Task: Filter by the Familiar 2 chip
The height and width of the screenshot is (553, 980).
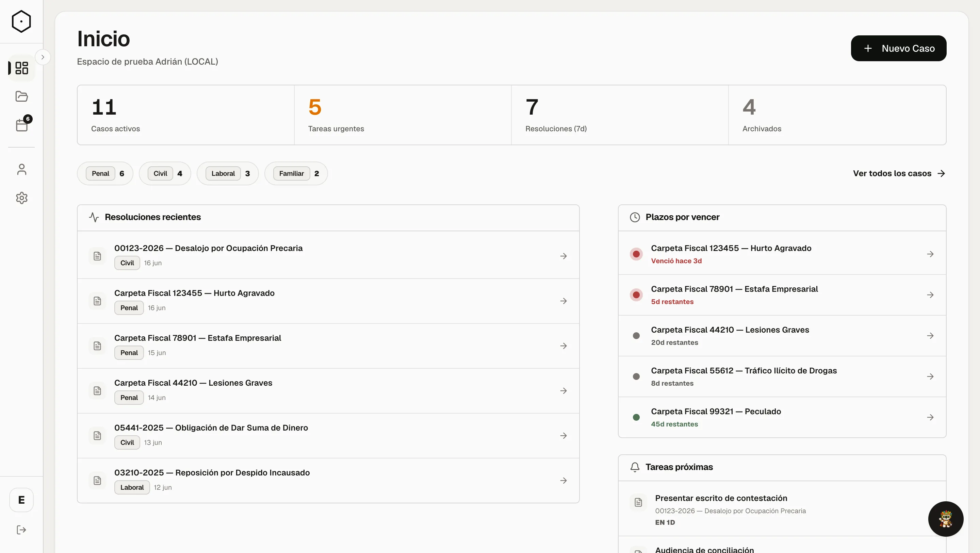Action: click(x=296, y=173)
